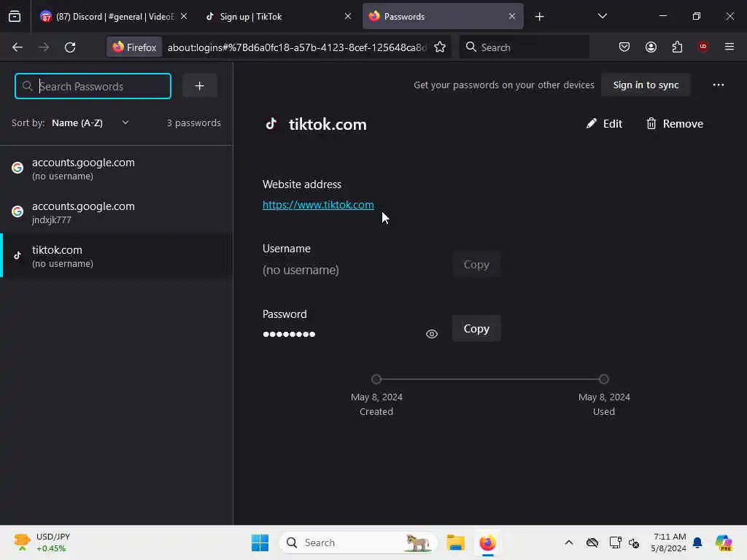Image resolution: width=747 pixels, height=560 pixels.
Task: Select the tiktok.com login entry
Action: point(117,256)
